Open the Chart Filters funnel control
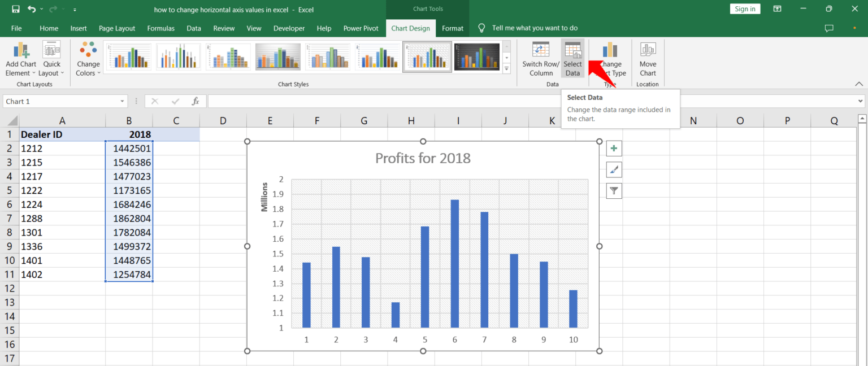The height and width of the screenshot is (366, 868). coord(614,190)
